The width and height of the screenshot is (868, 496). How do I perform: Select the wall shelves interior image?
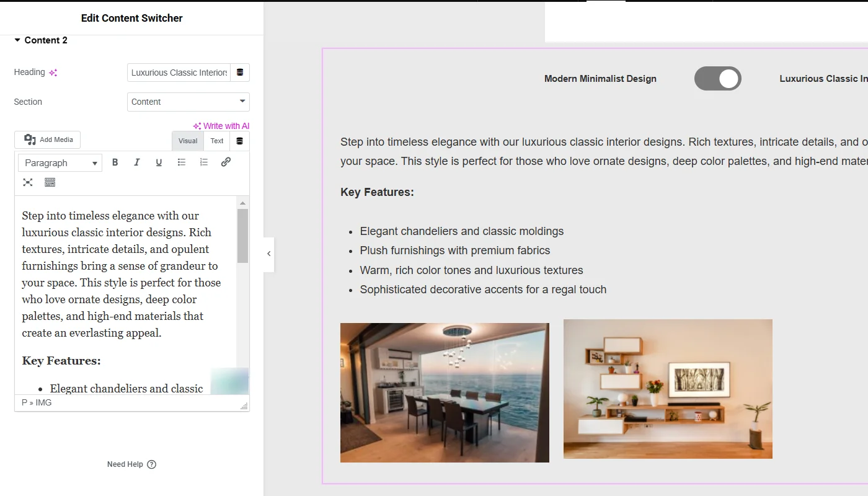pyautogui.click(x=668, y=389)
